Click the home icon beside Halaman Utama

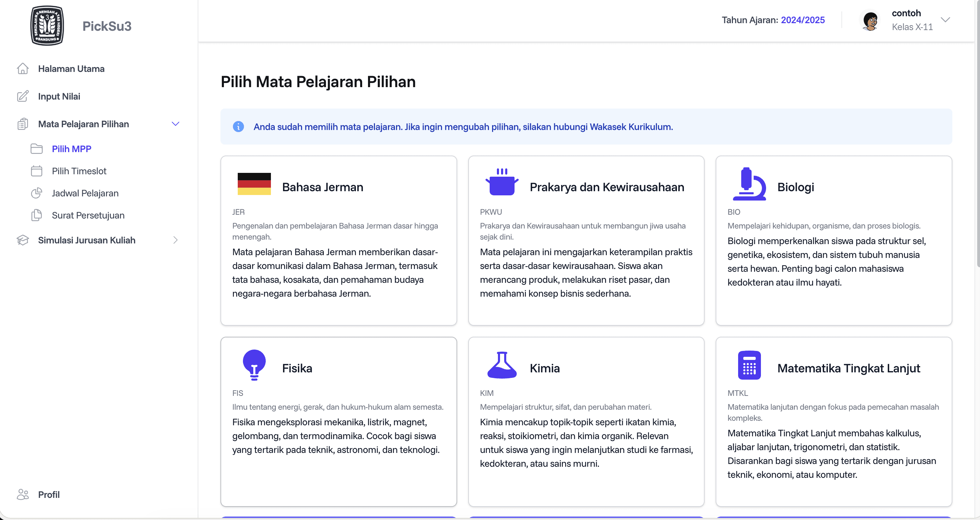pos(23,68)
